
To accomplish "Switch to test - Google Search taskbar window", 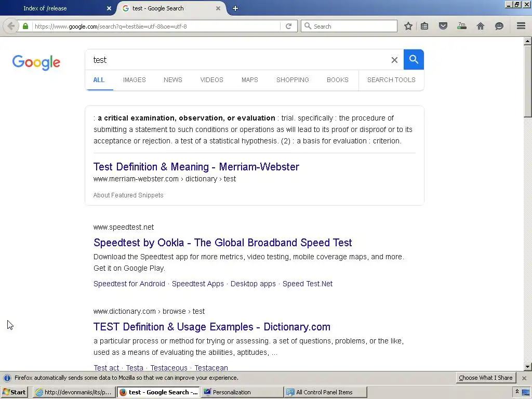I will click(158, 392).
